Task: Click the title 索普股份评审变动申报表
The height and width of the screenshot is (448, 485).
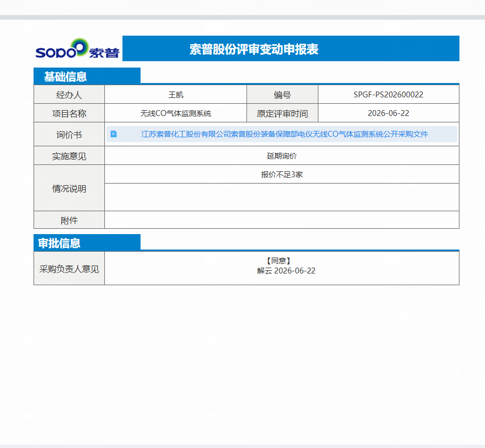Action: point(254,49)
